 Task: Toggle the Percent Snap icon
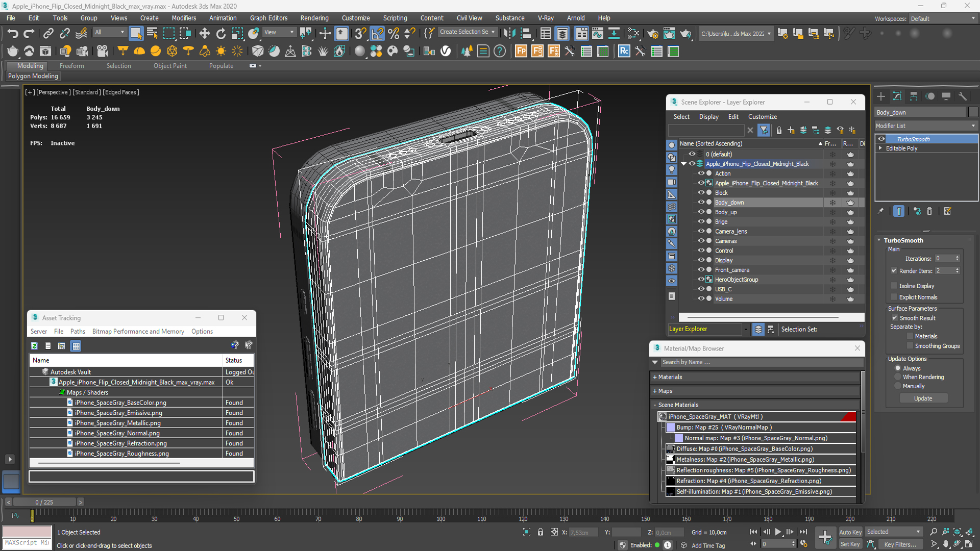tap(393, 34)
